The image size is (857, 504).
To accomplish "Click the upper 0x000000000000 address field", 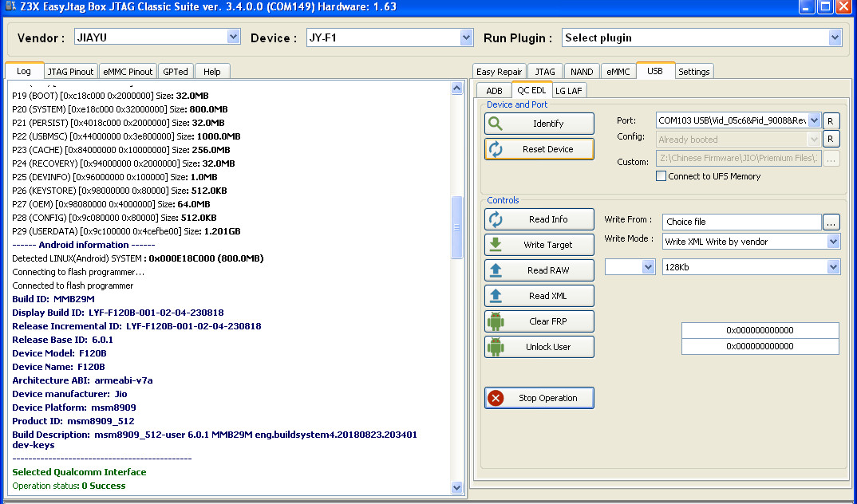I will tap(760, 330).
